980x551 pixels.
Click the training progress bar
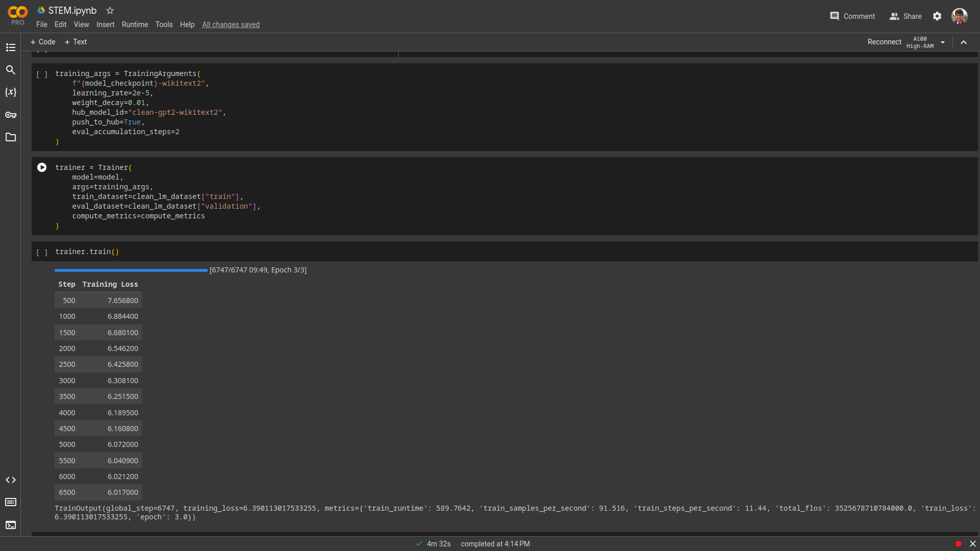click(131, 270)
